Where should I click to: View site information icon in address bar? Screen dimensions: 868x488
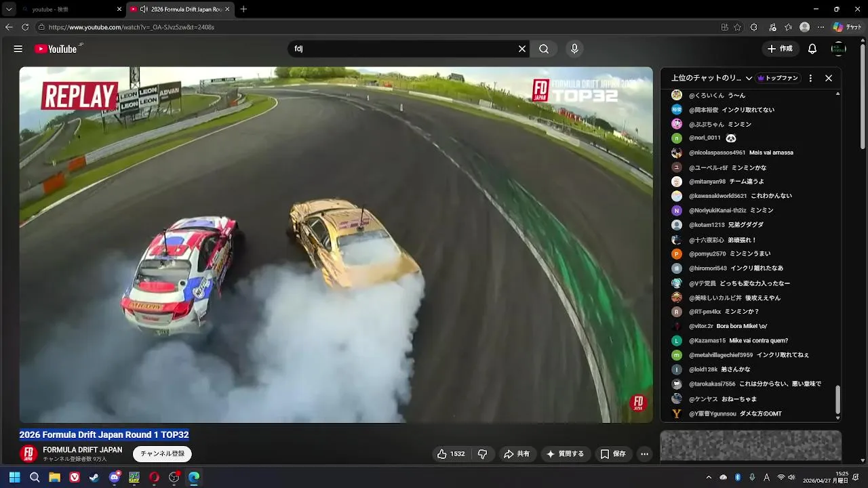click(41, 27)
